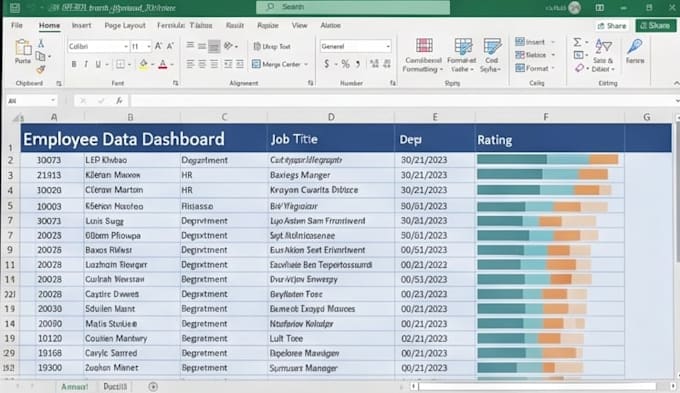Click the white outlined Share button
Image resolution: width=680 pixels, height=393 pixels.
coord(612,26)
